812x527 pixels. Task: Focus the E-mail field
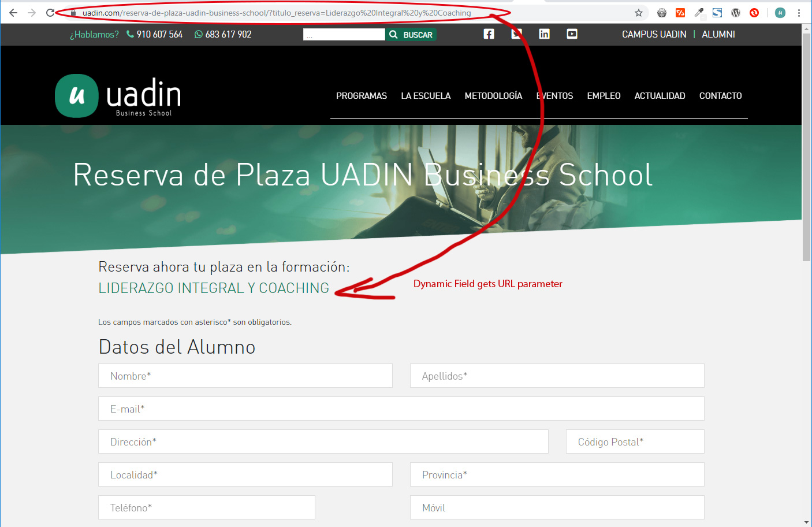pyautogui.click(x=401, y=409)
